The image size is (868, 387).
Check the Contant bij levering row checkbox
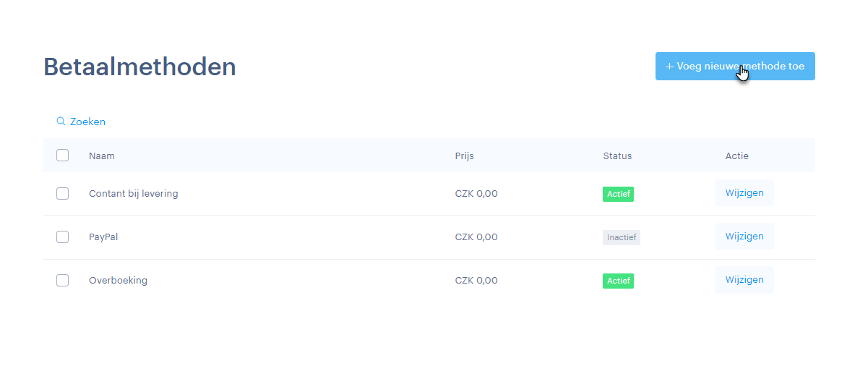click(x=62, y=193)
